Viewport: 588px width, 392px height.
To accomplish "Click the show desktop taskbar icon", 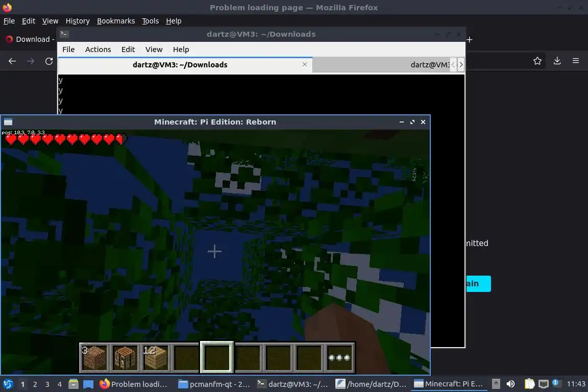I will pos(88,384).
